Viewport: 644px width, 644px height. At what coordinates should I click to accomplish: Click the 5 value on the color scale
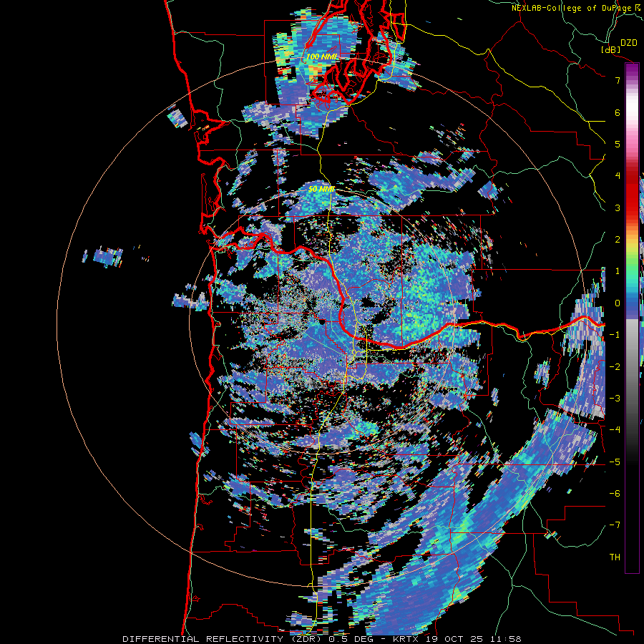coord(618,144)
